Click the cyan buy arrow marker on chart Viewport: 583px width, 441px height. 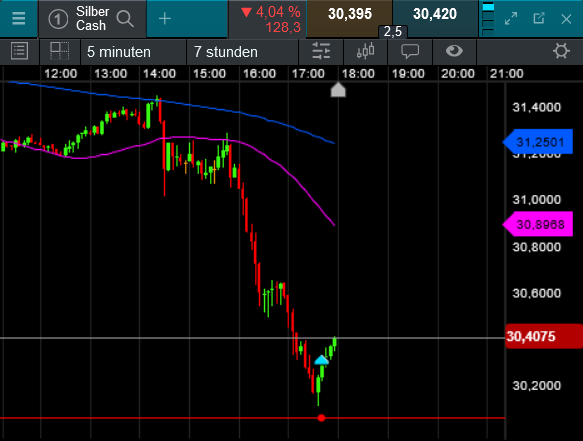[321, 360]
